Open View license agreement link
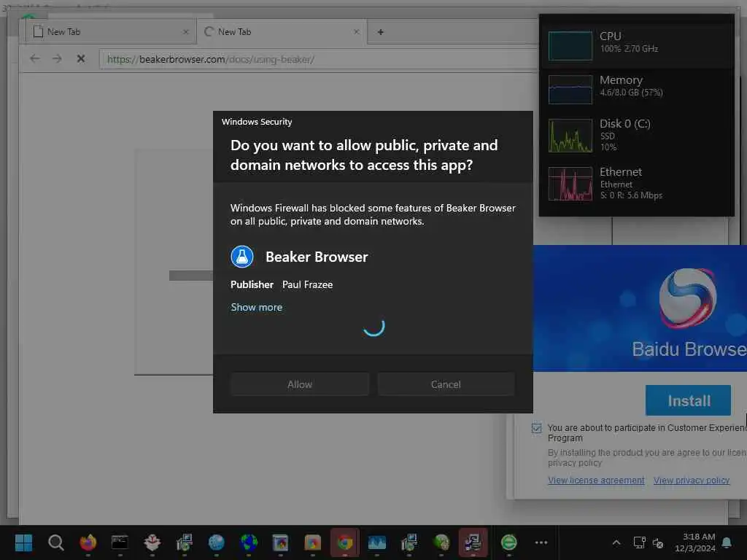Image resolution: width=747 pixels, height=560 pixels. 596,481
